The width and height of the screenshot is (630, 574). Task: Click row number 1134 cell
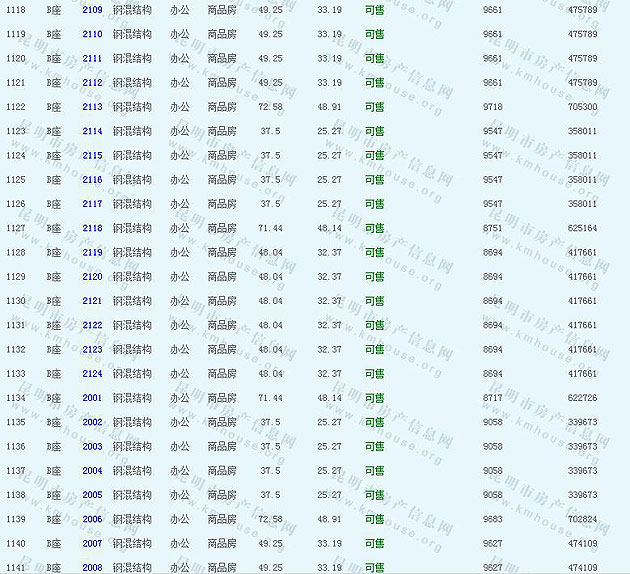coord(16,398)
